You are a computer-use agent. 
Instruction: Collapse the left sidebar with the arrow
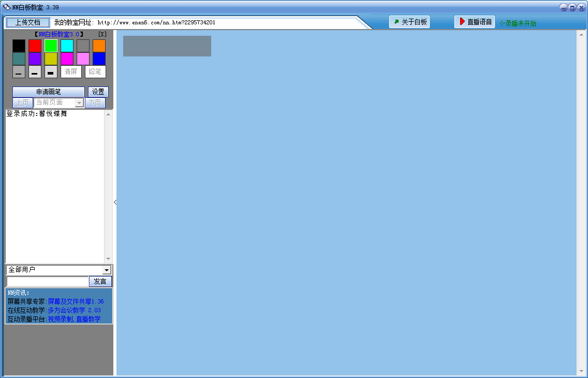(x=115, y=202)
